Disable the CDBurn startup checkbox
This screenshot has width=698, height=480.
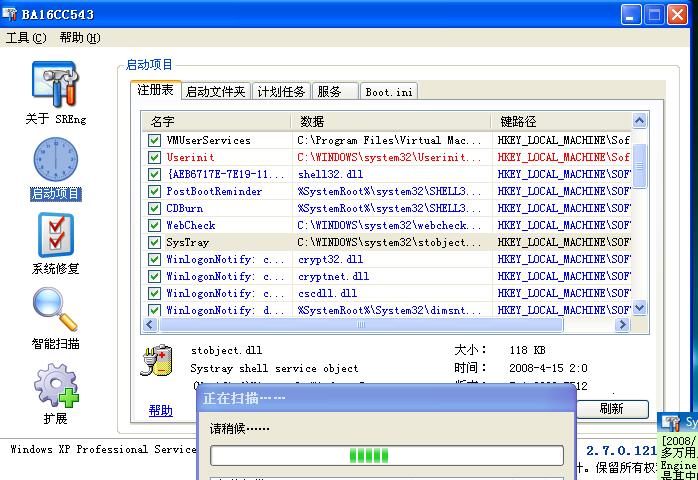click(154, 208)
